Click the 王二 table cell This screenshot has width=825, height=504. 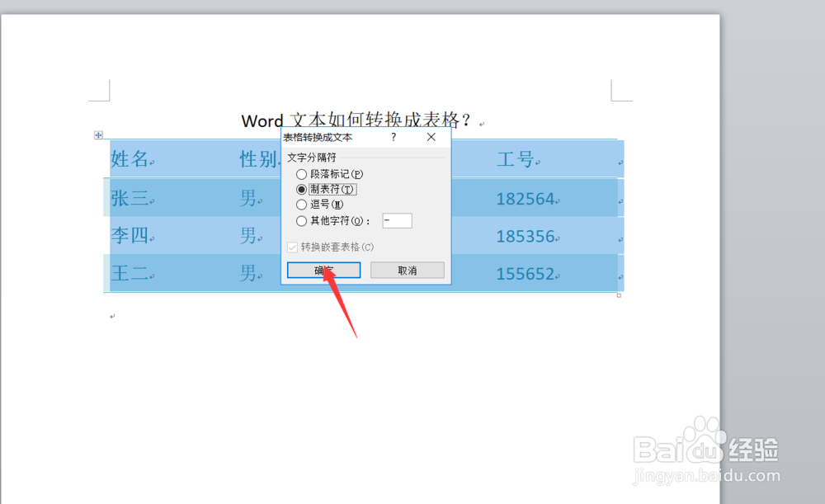132,274
